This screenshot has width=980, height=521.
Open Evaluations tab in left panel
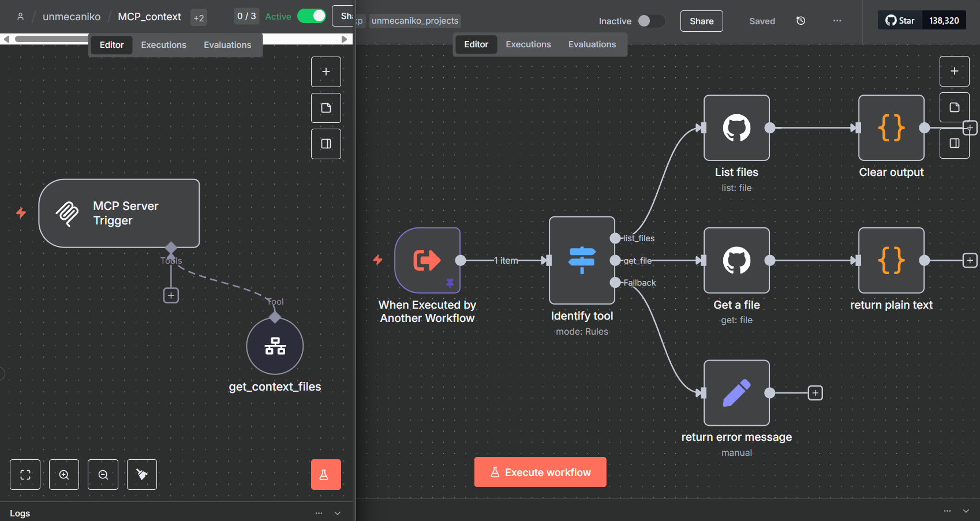click(x=227, y=45)
